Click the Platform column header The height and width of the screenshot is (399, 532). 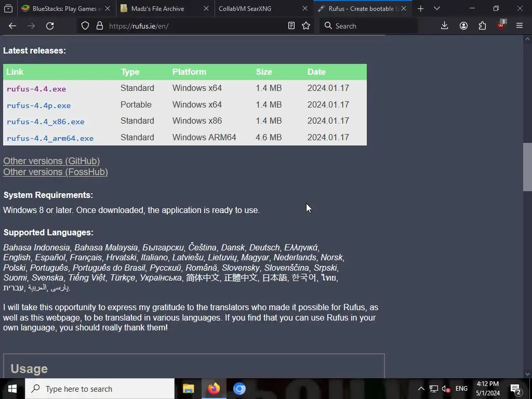pyautogui.click(x=189, y=72)
